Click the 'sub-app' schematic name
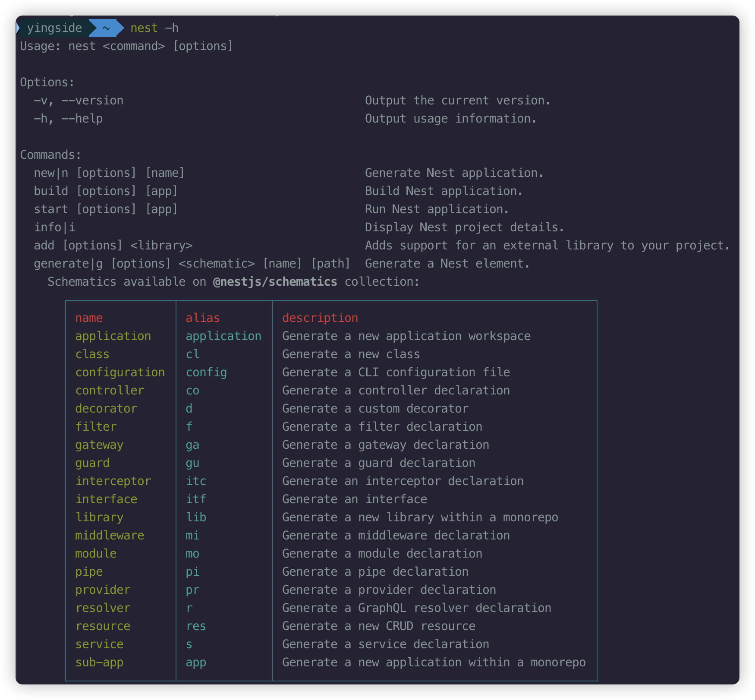Viewport: 755px width, 700px height. 99,662
